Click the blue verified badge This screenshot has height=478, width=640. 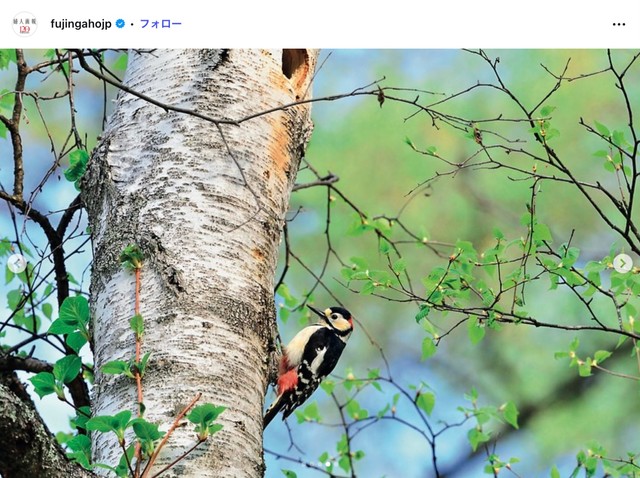pyautogui.click(x=120, y=24)
